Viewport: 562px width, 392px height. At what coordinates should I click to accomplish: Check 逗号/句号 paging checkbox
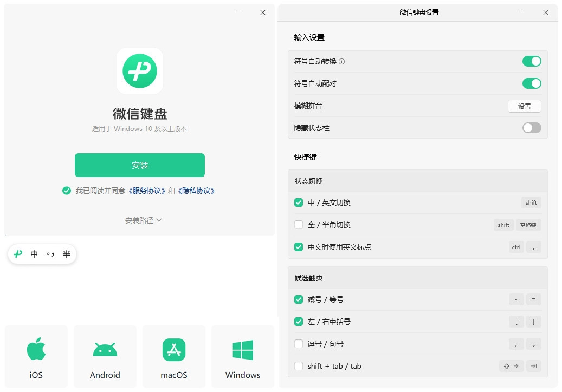tap(299, 344)
